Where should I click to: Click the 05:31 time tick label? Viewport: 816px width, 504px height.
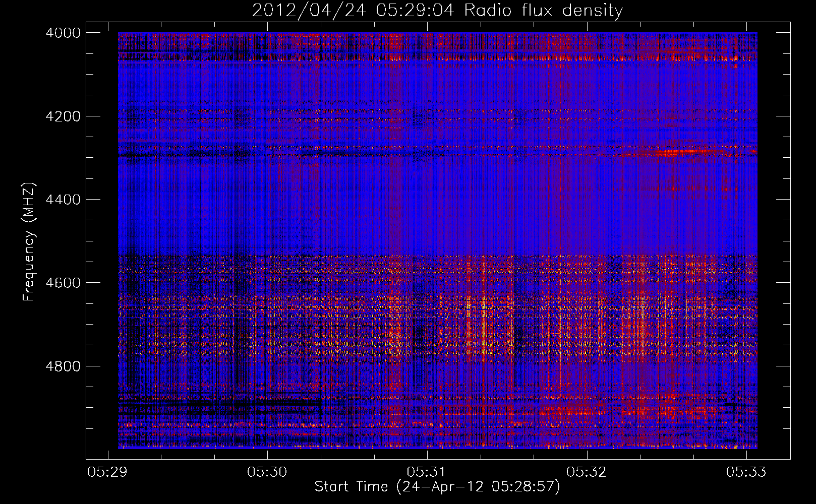pyautogui.click(x=427, y=472)
